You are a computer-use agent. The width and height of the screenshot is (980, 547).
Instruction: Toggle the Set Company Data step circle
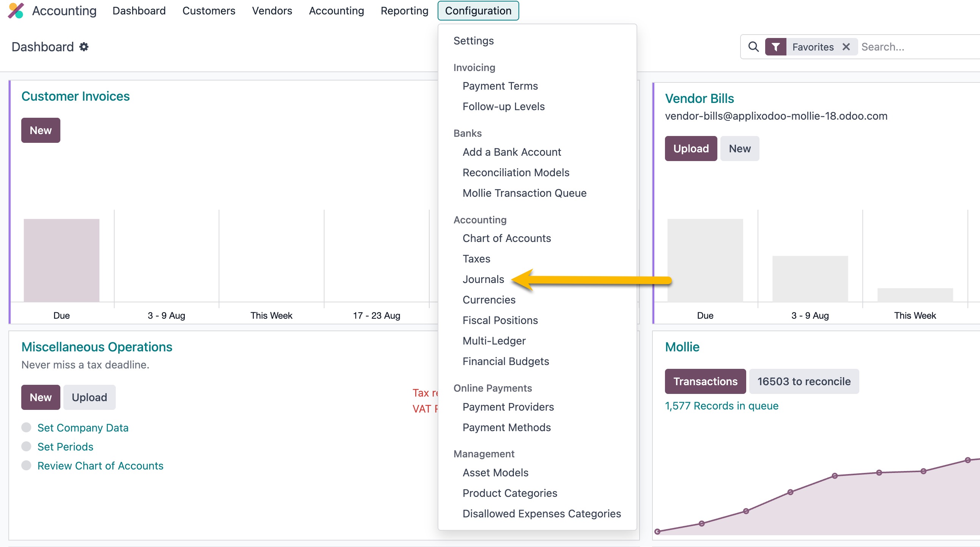[x=26, y=427]
